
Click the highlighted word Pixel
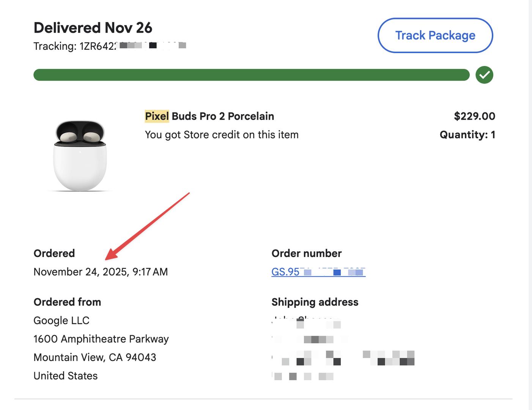[157, 116]
